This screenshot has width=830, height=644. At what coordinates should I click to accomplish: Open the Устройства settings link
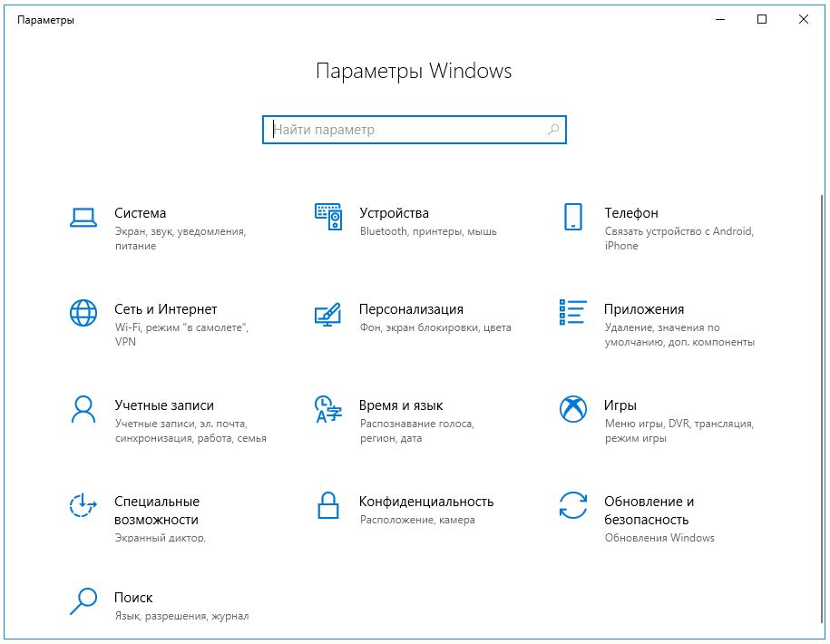pos(394,213)
